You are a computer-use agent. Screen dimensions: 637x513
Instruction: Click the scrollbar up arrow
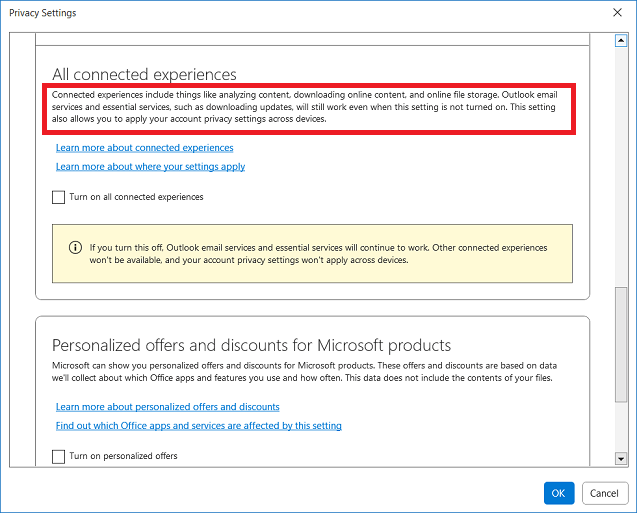click(621, 41)
